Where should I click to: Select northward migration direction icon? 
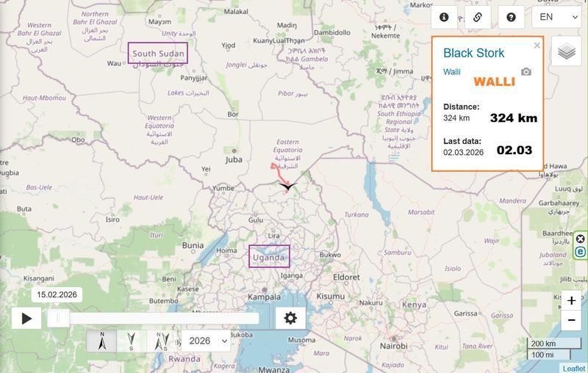(x=102, y=341)
